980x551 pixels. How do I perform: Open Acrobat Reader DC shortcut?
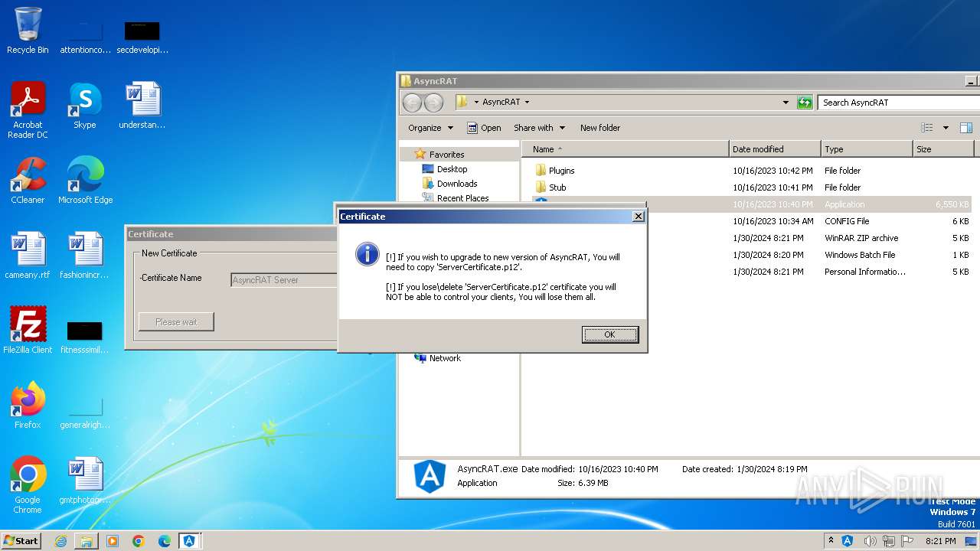pyautogui.click(x=28, y=110)
